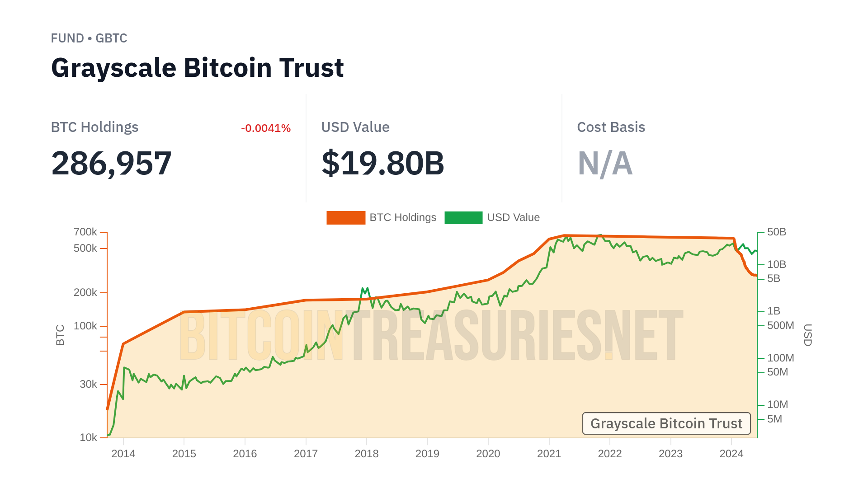Click the Cost Basis card title

(611, 127)
